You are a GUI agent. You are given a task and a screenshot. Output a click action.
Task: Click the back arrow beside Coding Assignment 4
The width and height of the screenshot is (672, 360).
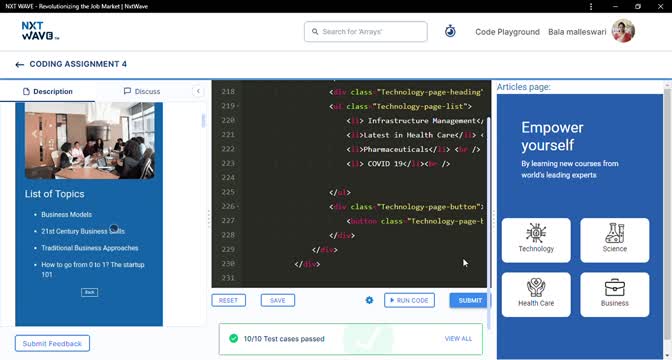coord(19,65)
